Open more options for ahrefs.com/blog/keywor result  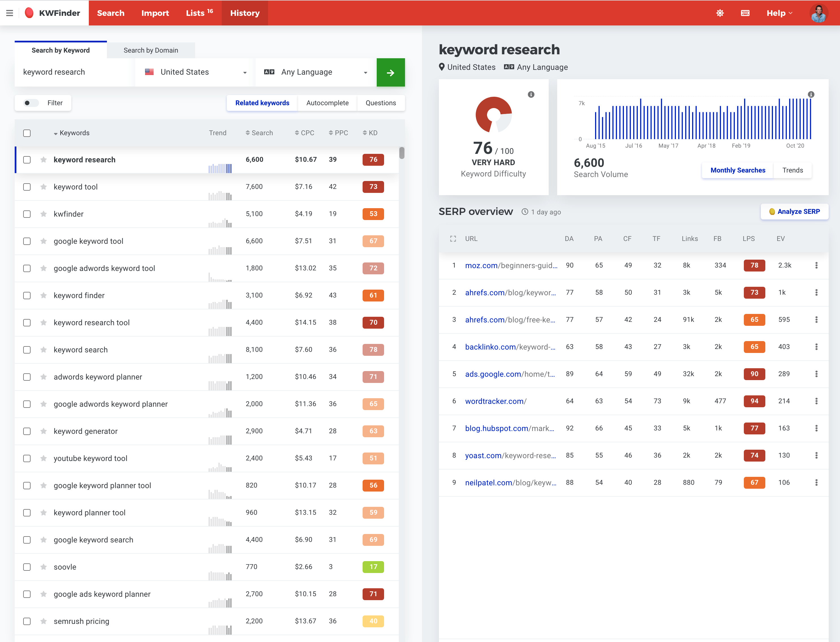click(x=816, y=292)
